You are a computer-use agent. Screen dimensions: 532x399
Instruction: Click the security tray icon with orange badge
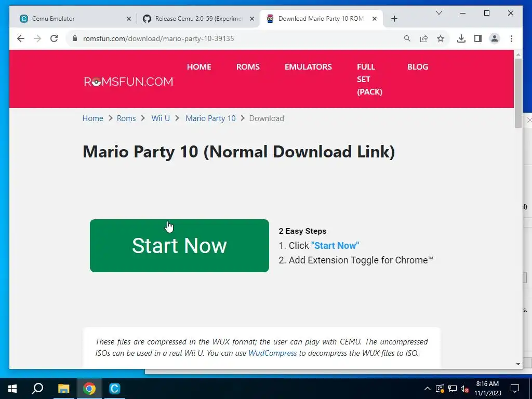[x=440, y=389]
